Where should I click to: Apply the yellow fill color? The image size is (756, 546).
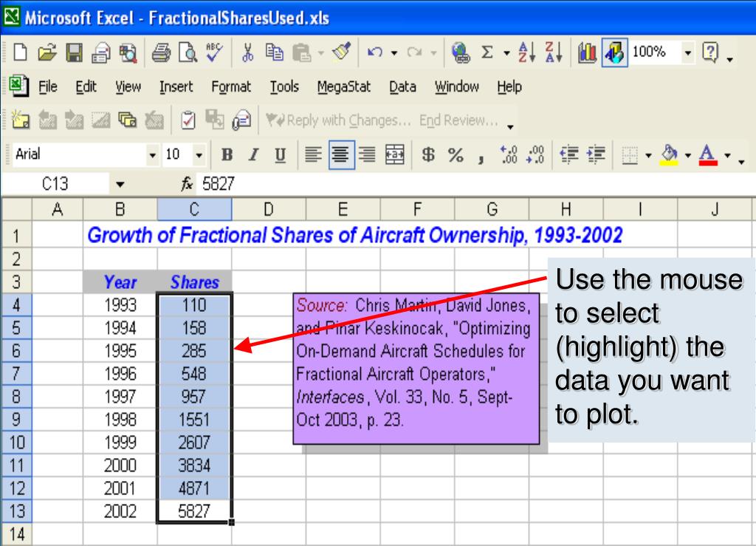(x=669, y=155)
